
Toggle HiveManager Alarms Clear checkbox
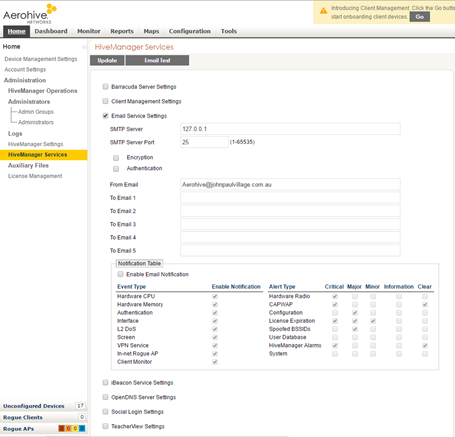point(425,346)
